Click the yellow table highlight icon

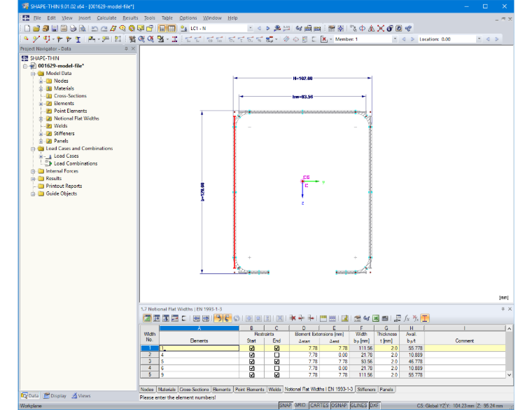[x=323, y=318]
